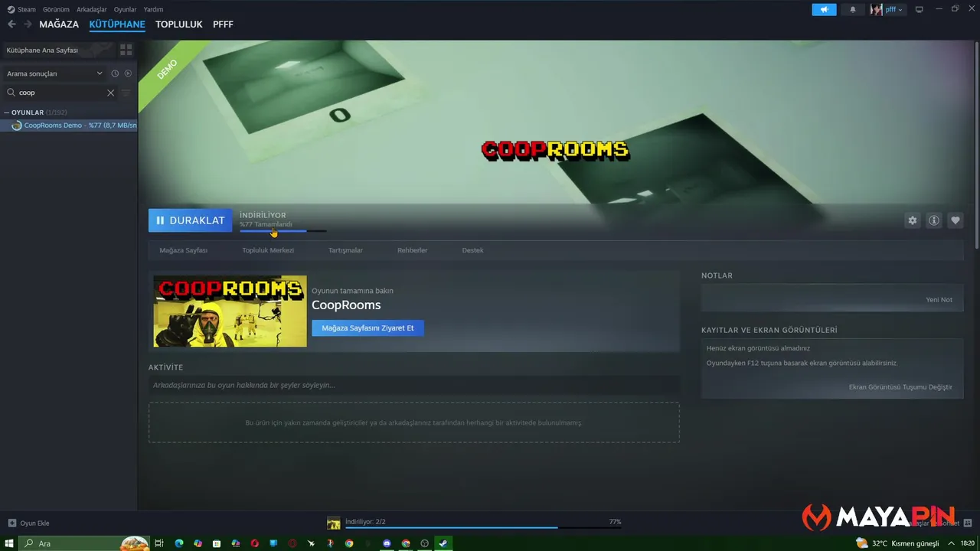Open the Görünüm menu
The width and height of the screenshot is (980, 551).
coord(56,9)
